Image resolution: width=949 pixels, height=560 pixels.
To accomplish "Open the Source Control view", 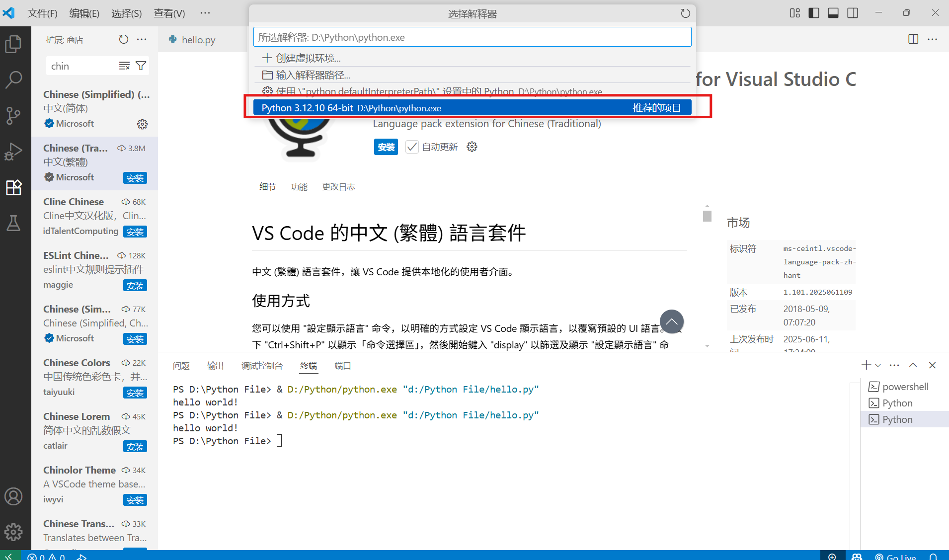I will [x=13, y=116].
